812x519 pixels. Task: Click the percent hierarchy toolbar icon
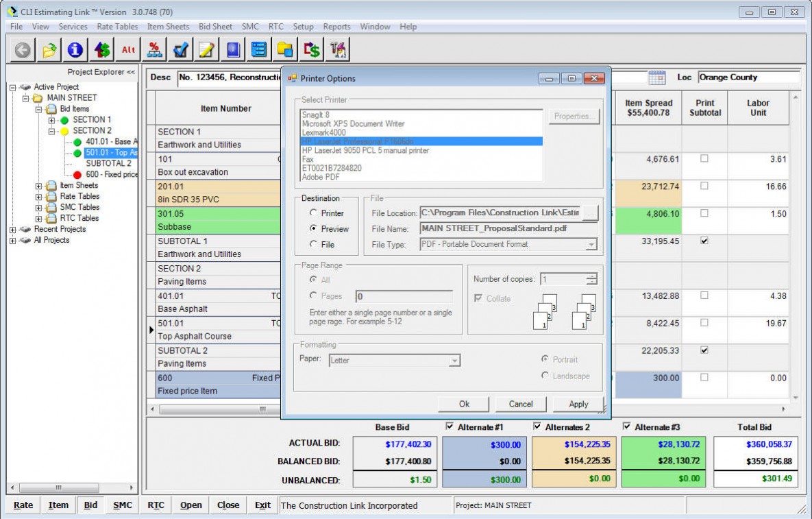pos(154,50)
